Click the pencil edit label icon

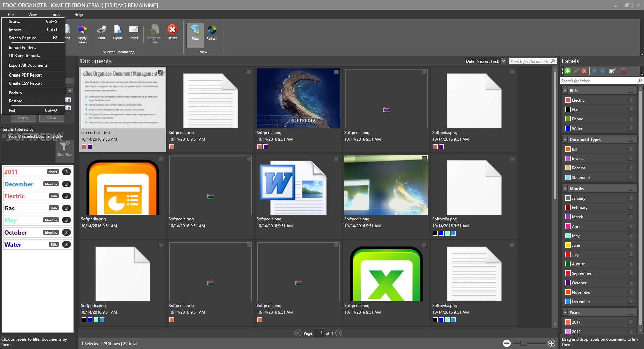576,71
